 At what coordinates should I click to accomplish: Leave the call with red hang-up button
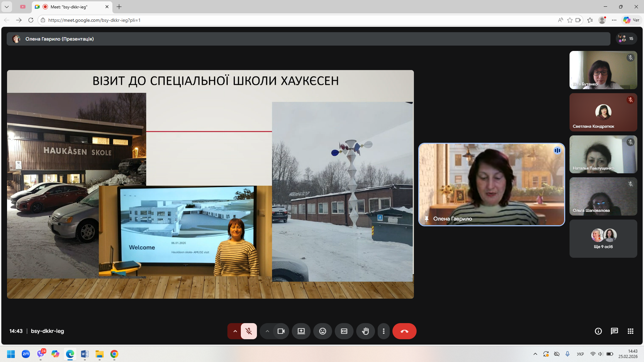[404, 331]
